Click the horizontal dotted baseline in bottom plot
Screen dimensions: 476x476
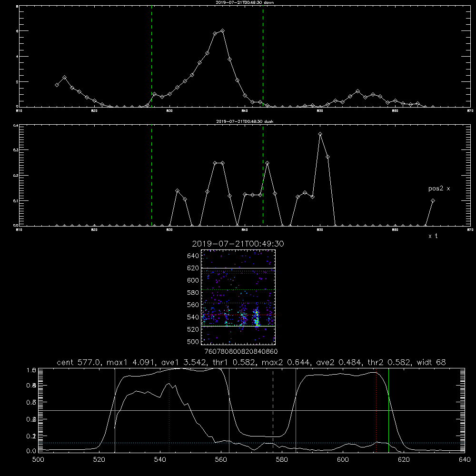251,443
